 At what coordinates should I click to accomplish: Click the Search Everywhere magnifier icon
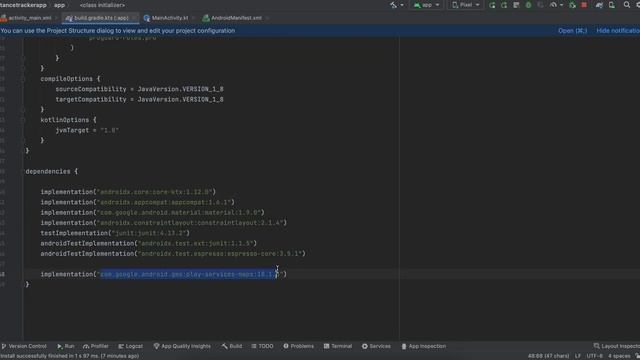(x=627, y=5)
